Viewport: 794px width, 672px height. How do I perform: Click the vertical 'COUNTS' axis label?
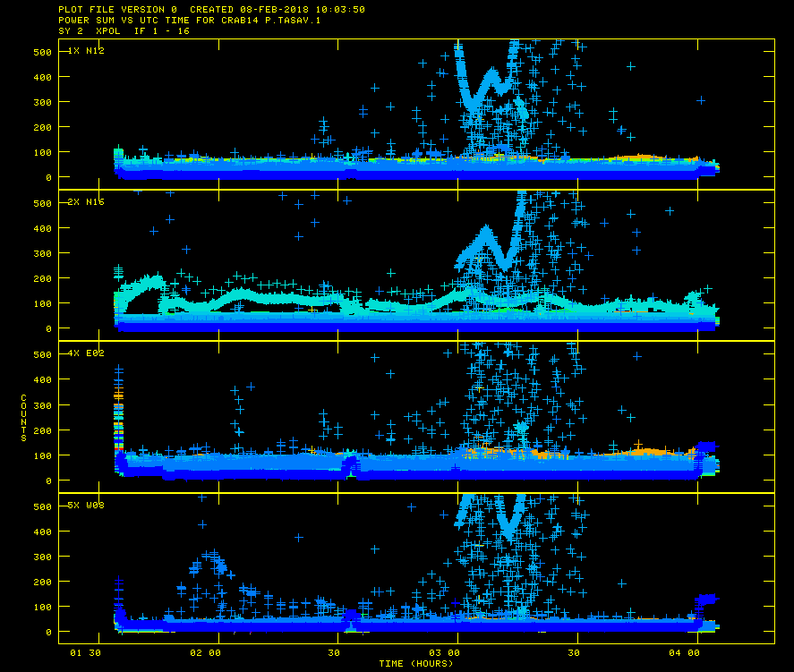25,418
